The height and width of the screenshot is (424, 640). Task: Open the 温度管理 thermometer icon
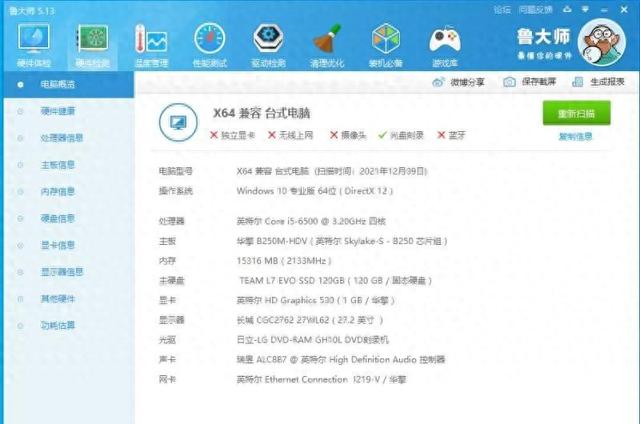151,39
